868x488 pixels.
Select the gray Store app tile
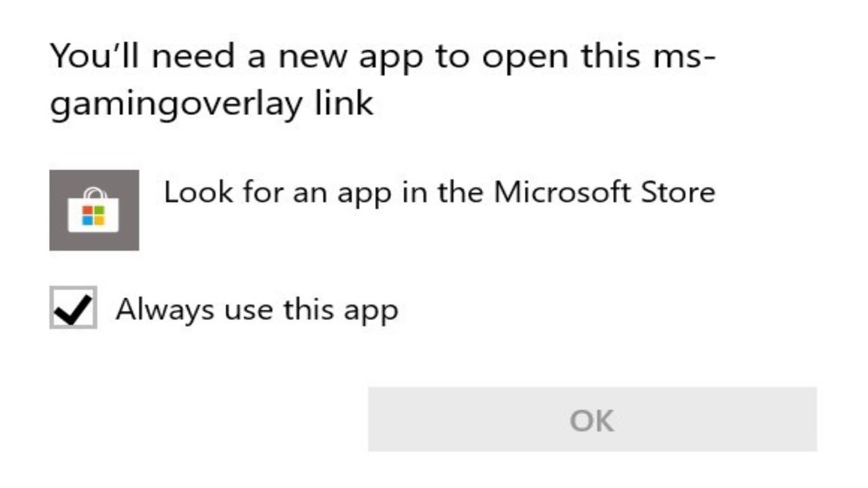(94, 210)
